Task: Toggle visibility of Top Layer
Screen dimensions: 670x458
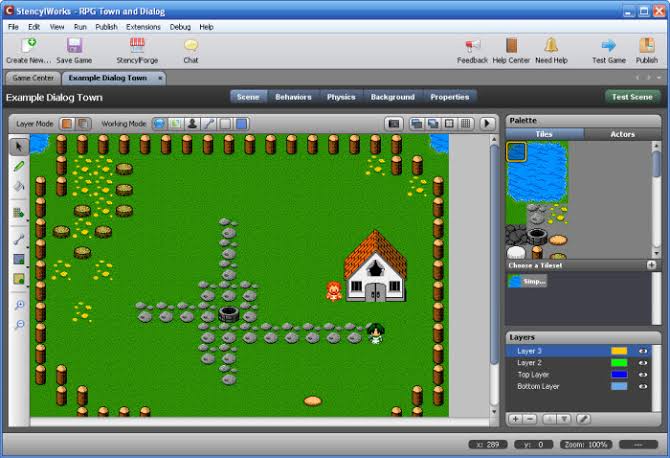Action: (x=643, y=375)
